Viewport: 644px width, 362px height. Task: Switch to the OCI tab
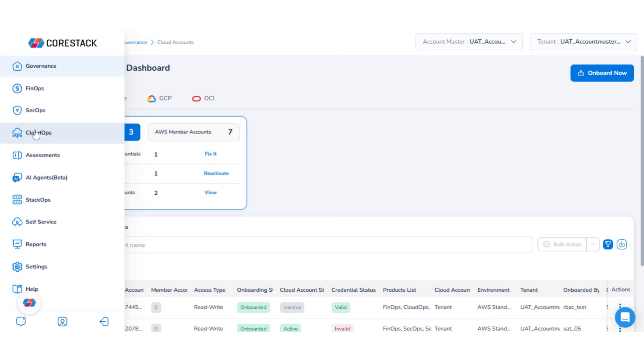(203, 99)
